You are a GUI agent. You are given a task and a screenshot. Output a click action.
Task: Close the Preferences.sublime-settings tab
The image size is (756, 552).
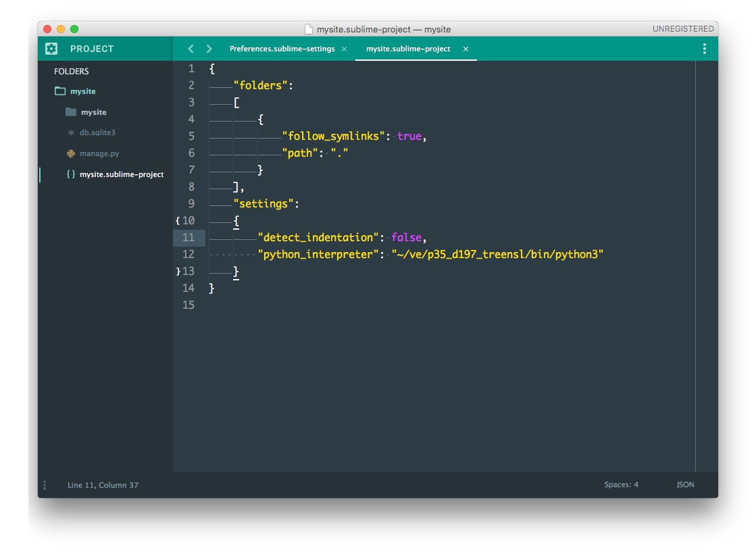point(345,49)
